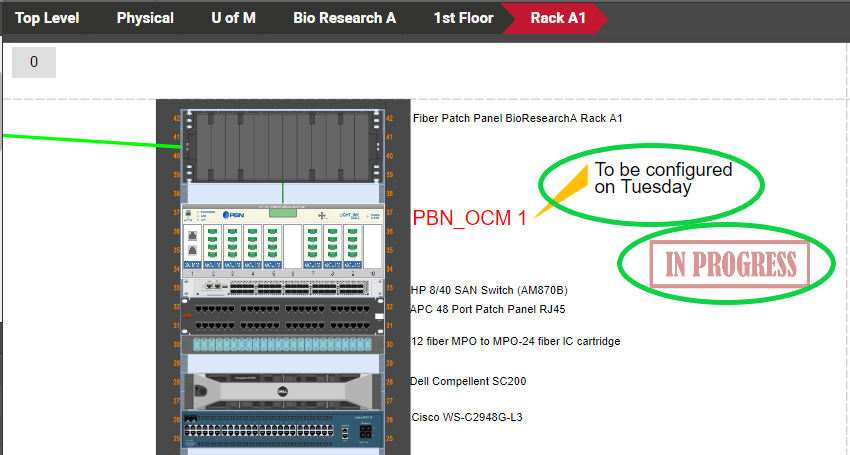
Task: Click the Dell Compellent SC200 server image
Action: point(282,392)
